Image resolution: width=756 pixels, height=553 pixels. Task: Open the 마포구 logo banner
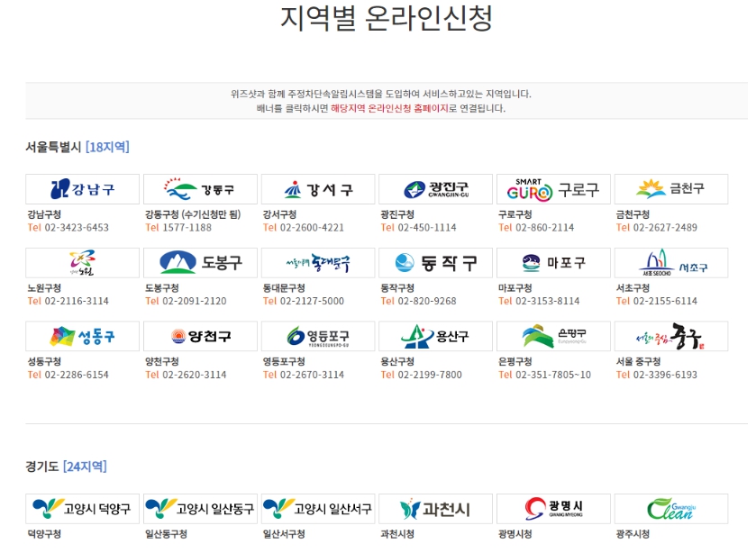(x=553, y=263)
